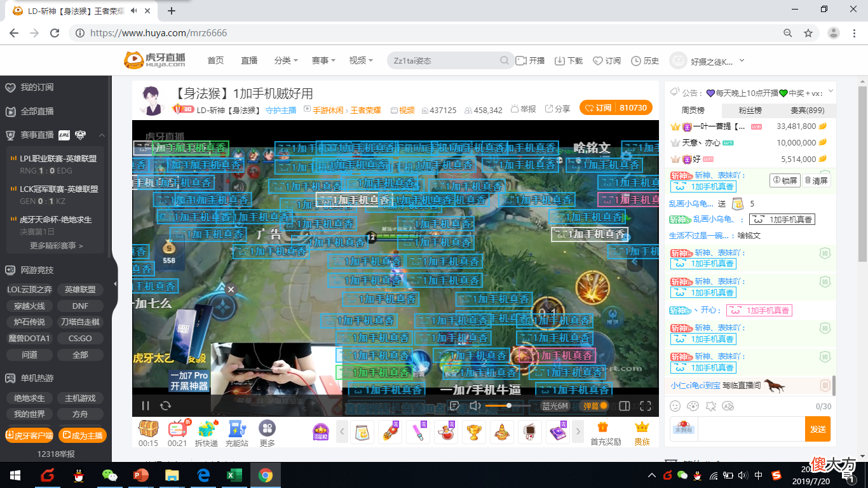Clear chat with 清屏 button

click(817, 180)
